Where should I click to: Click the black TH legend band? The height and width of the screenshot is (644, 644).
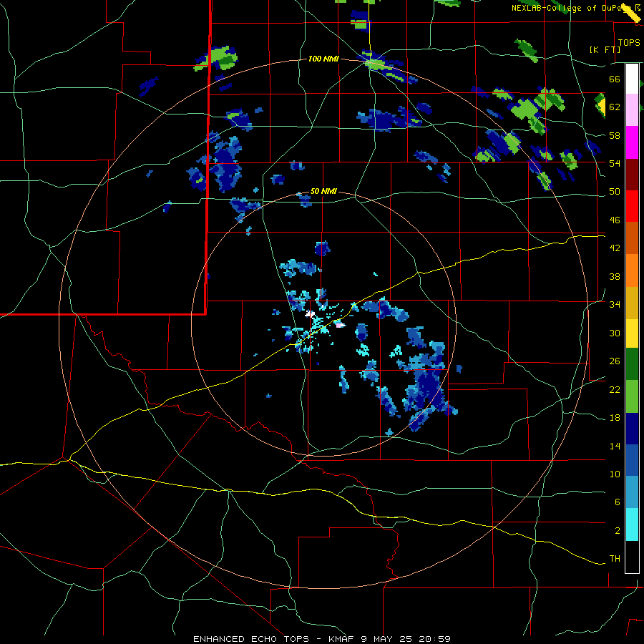tap(632, 557)
